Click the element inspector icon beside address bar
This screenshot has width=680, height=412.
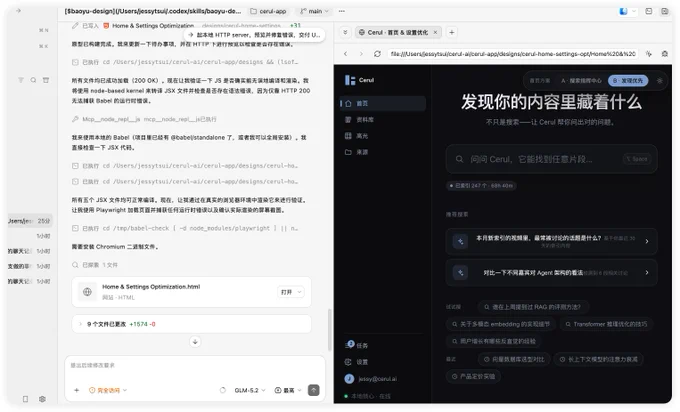[x=649, y=54]
